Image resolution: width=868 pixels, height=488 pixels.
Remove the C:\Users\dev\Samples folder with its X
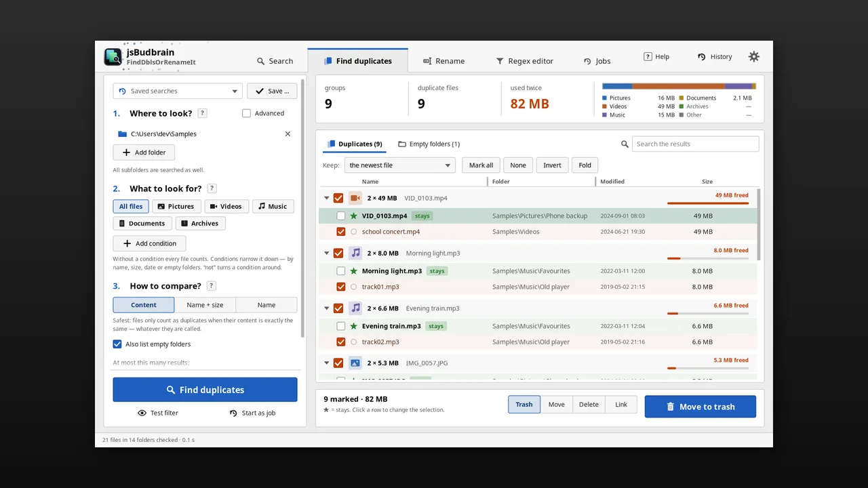288,134
